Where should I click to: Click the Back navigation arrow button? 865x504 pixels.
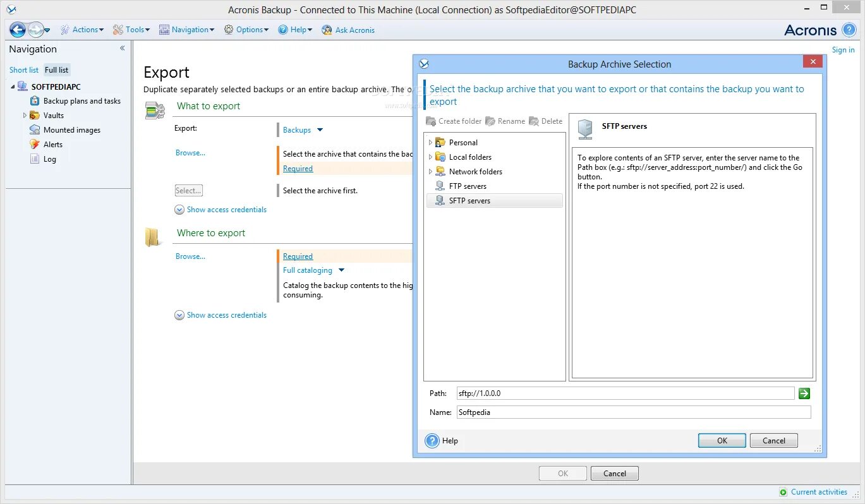[18, 30]
